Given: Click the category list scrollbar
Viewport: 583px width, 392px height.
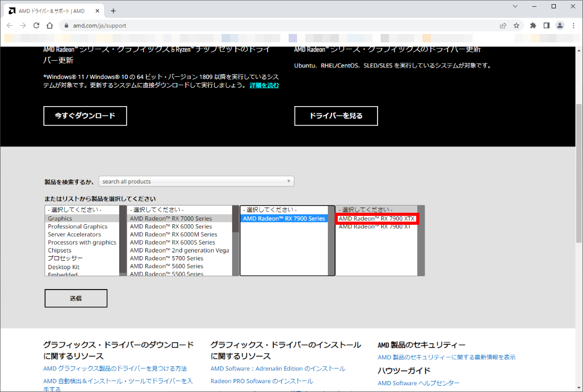Looking at the screenshot, I should (123, 240).
